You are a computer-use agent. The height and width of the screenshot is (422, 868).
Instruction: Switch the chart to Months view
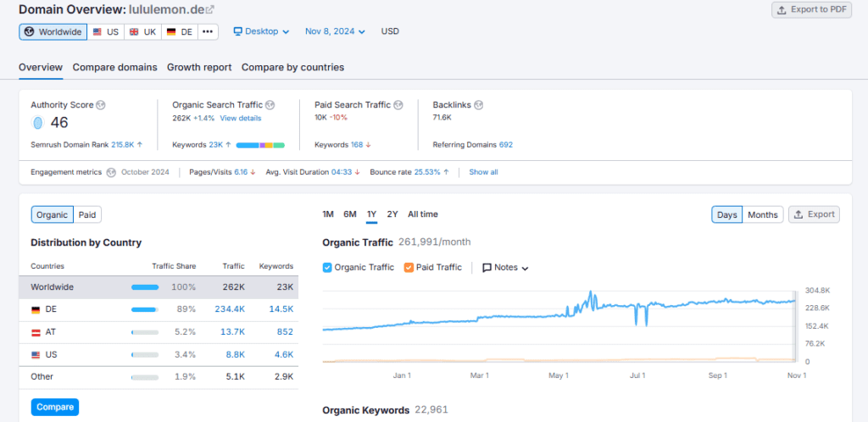[x=762, y=214]
